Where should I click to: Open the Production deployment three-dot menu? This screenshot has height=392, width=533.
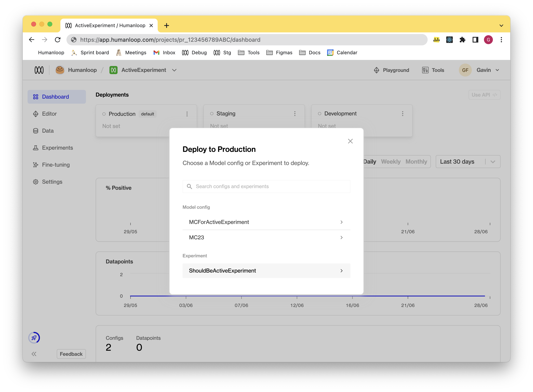pos(187,114)
